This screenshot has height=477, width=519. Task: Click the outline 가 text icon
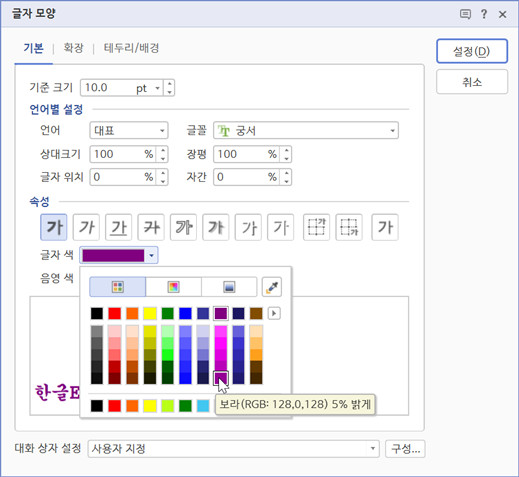coord(184,227)
